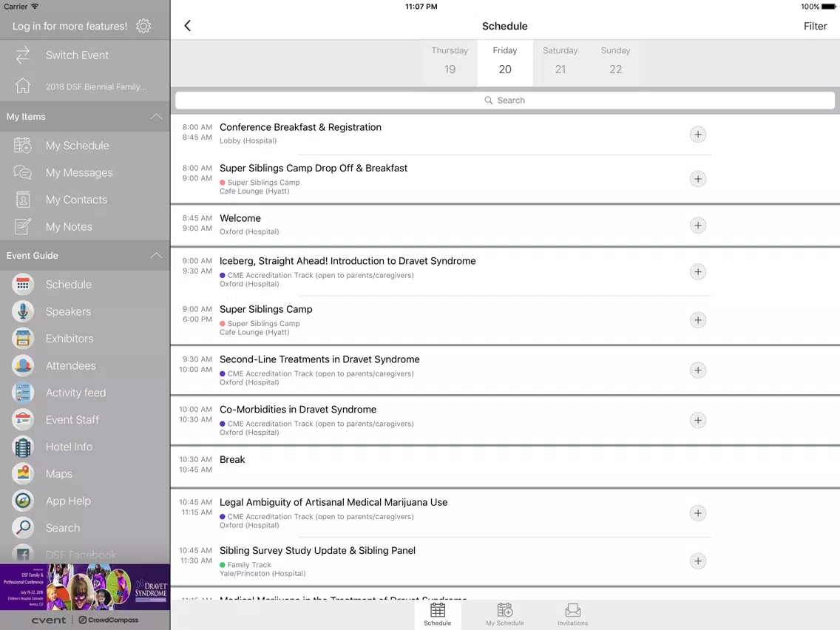This screenshot has width=840, height=630.
Task: Collapse the Event Guide section
Action: (156, 256)
